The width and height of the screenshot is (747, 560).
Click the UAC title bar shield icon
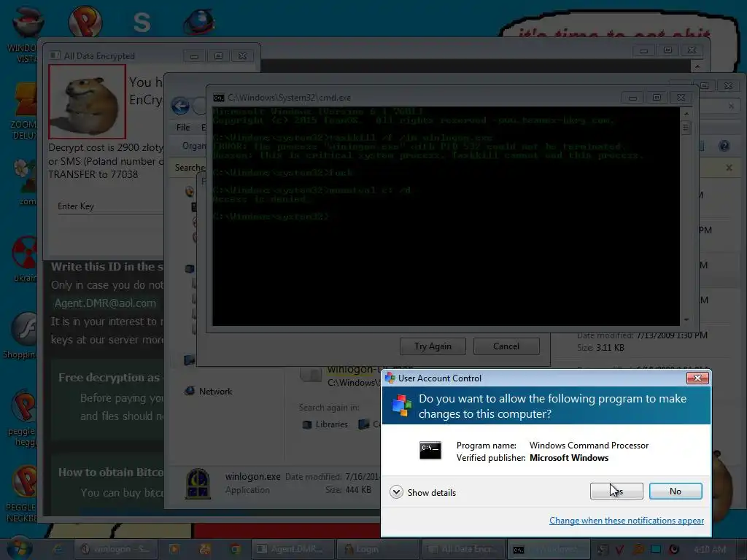(390, 378)
